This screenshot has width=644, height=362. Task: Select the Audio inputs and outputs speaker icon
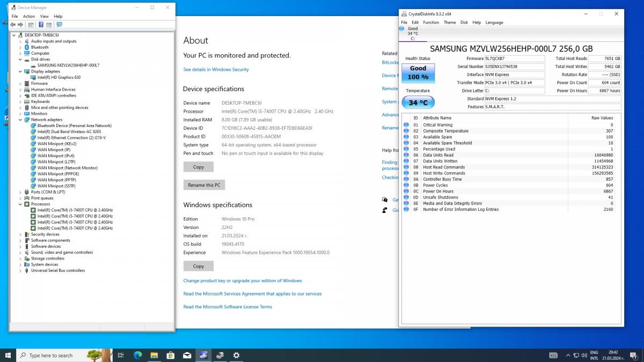point(27,41)
